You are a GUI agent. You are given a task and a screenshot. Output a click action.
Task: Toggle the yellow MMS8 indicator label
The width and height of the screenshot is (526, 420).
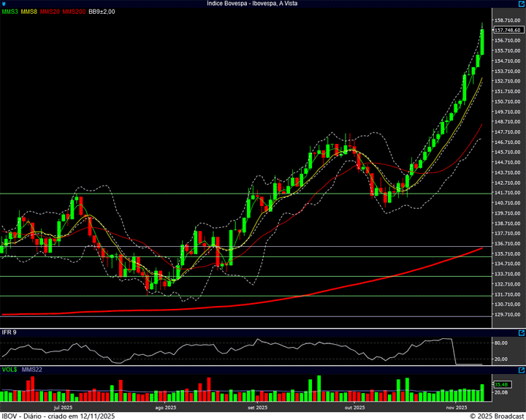(30, 12)
